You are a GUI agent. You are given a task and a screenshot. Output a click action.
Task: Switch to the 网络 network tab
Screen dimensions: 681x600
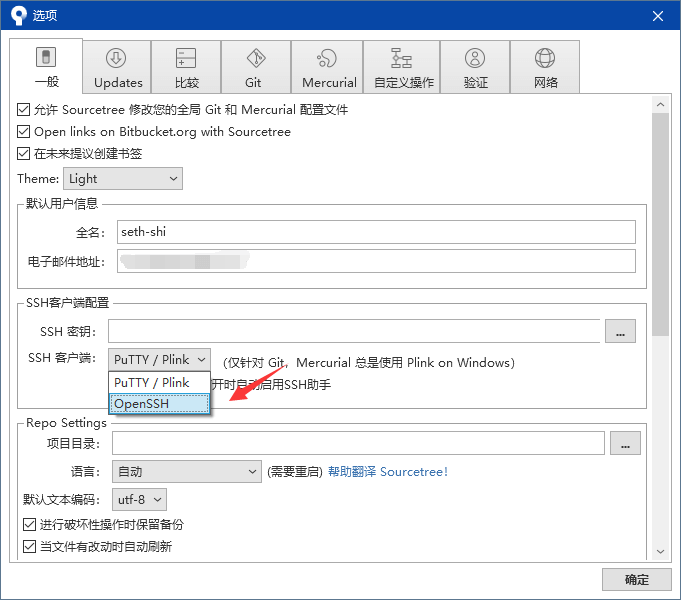click(545, 67)
